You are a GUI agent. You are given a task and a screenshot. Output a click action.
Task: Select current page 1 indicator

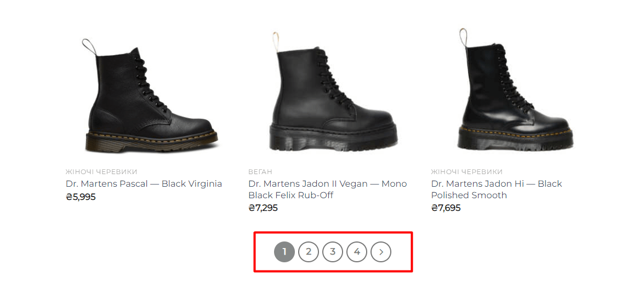click(x=284, y=252)
